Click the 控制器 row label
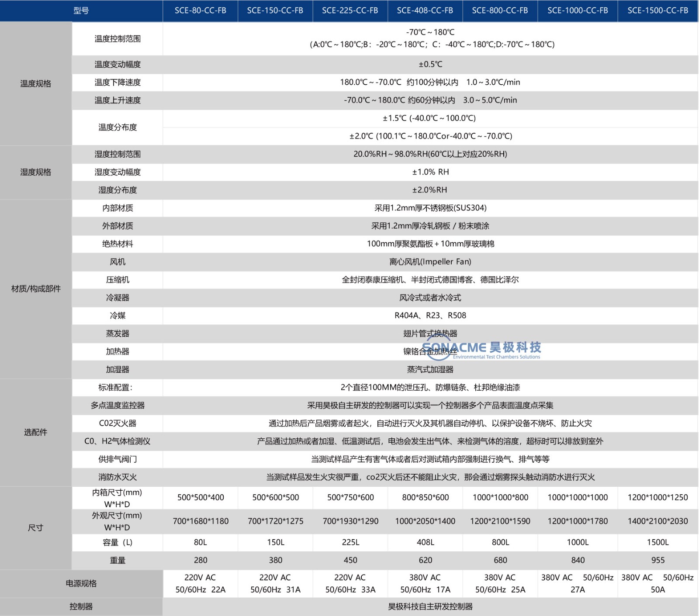The image size is (699, 616). [x=81, y=606]
